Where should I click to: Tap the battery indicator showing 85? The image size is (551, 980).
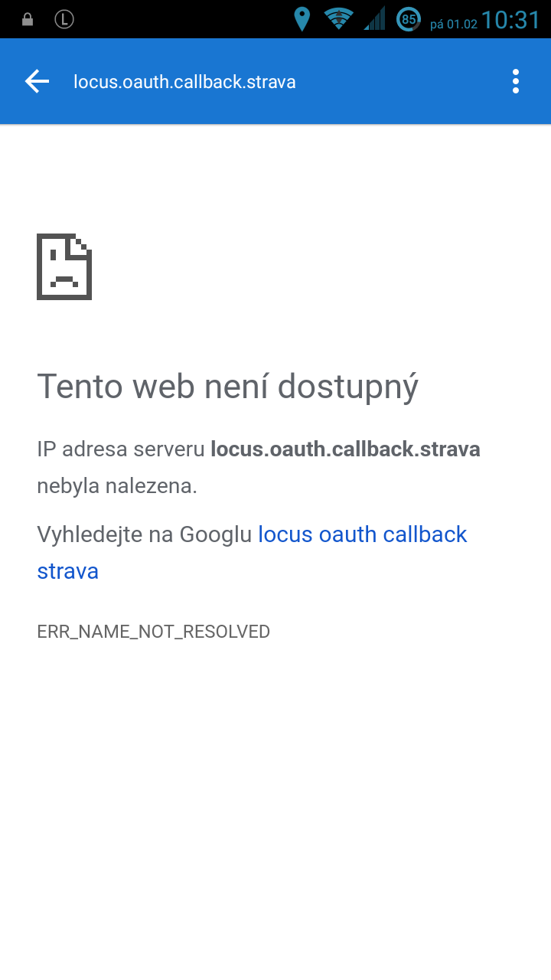(x=409, y=19)
